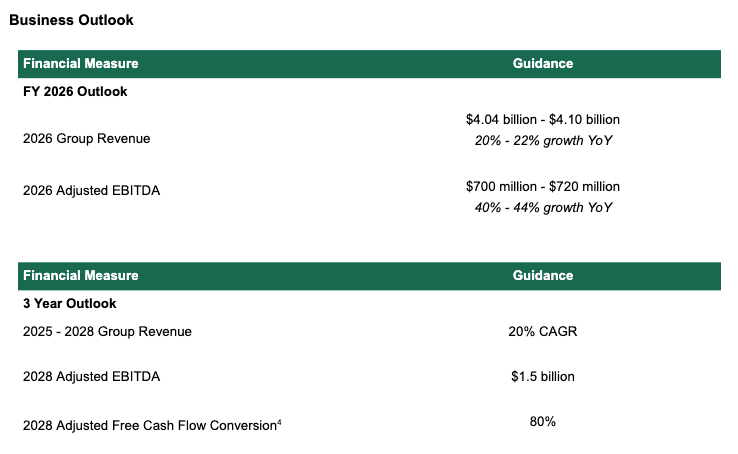
Task: Click the 2026 Group Revenue label
Action: tap(87, 139)
